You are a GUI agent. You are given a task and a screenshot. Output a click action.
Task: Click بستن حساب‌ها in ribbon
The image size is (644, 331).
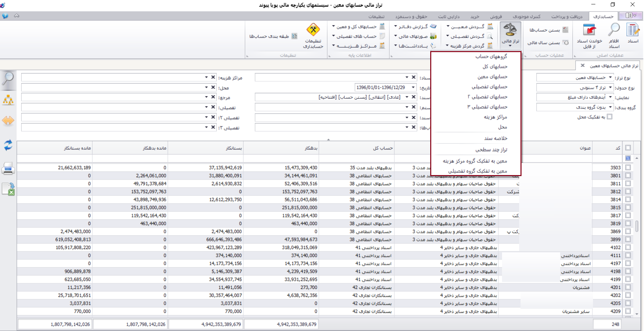click(549, 30)
